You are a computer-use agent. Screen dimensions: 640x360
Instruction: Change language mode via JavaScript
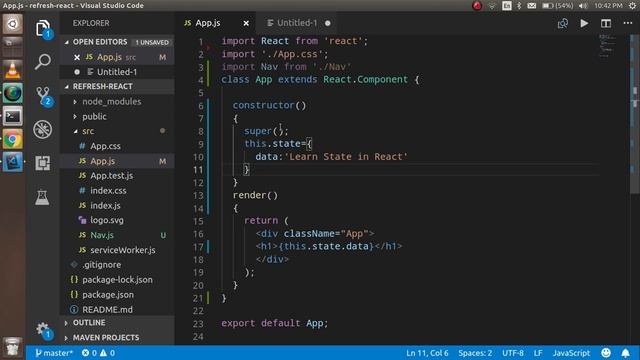pyautogui.click(x=571, y=353)
